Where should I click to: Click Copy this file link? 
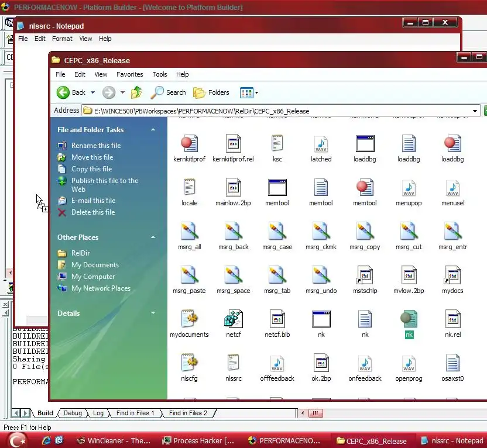[x=92, y=169]
